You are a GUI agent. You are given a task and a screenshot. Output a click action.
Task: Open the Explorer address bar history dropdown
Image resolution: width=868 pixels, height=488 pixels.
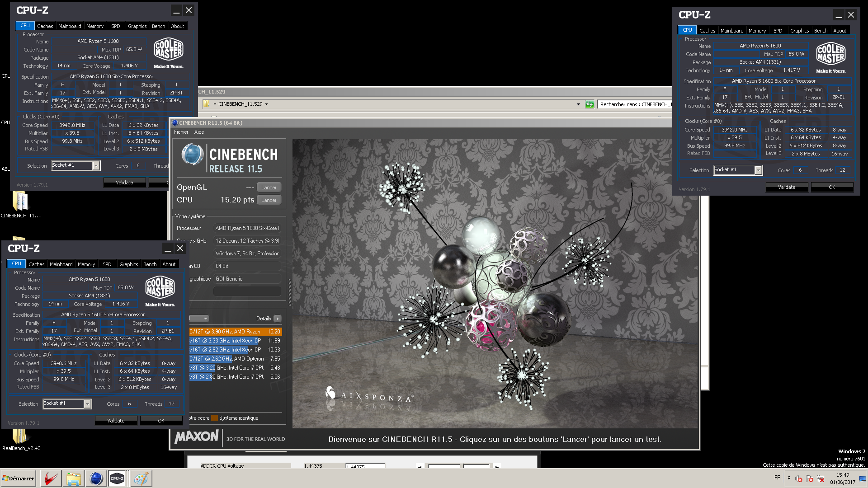tap(578, 104)
